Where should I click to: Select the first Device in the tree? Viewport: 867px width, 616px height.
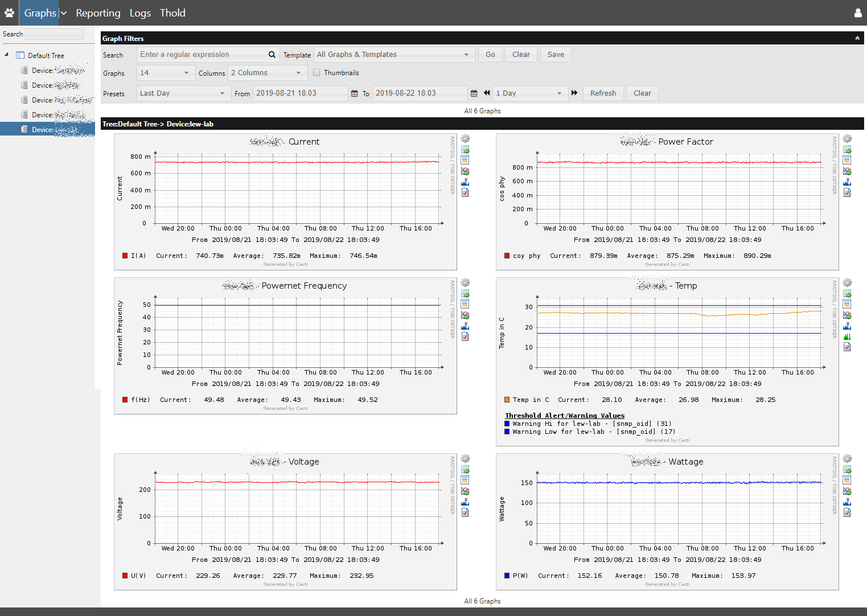(x=53, y=71)
